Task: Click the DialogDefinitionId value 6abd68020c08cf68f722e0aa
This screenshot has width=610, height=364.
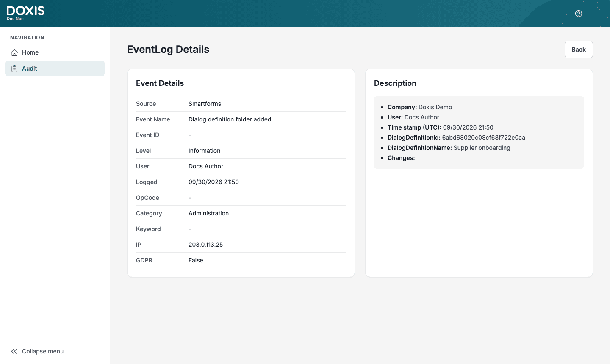Action: [483, 138]
